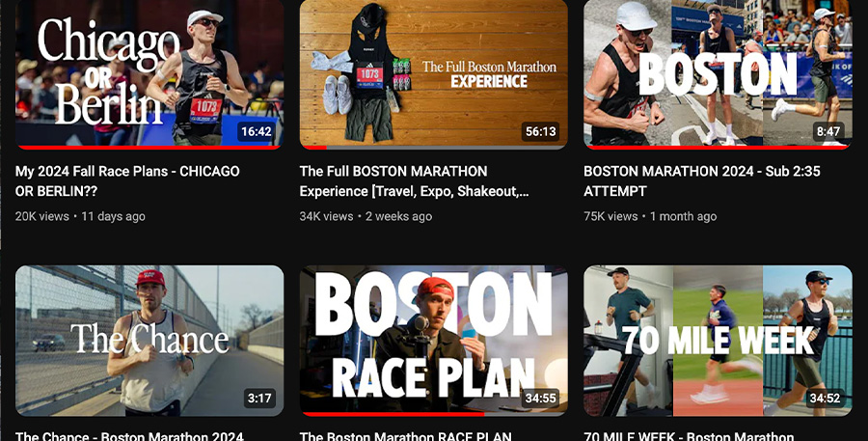Click title The Chance - Boston Marathon 2024
This screenshot has height=441, width=868.
click(x=129, y=436)
